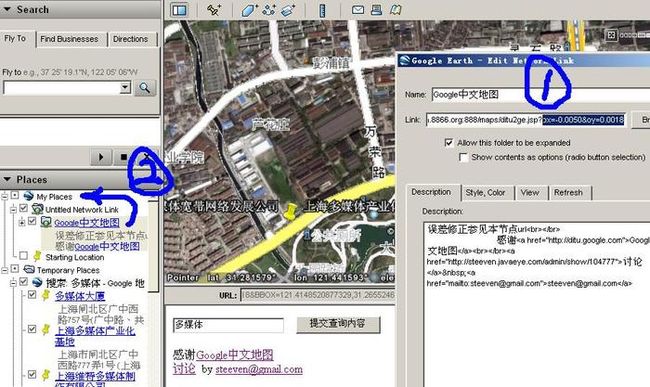Viewport: 650px width, 387px height.
Task: Click the Fly to text input field
Action: [x=62, y=87]
